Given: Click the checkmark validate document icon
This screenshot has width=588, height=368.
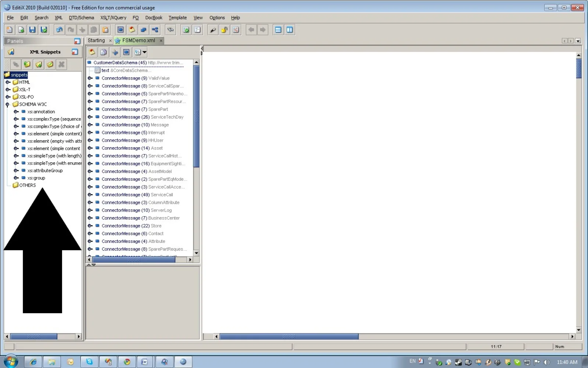Looking at the screenshot, I should pos(186,30).
